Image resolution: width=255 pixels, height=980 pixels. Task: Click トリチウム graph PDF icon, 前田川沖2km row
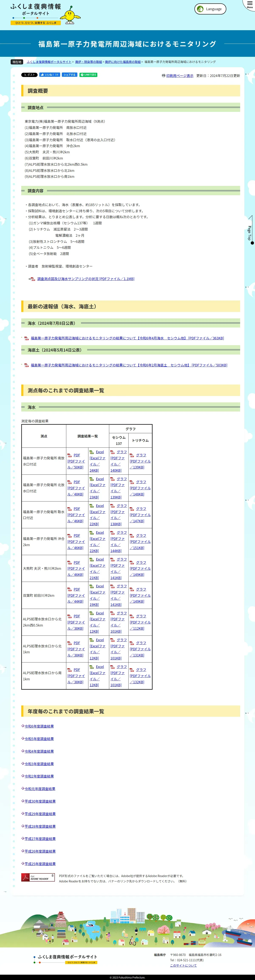[x=132, y=589]
